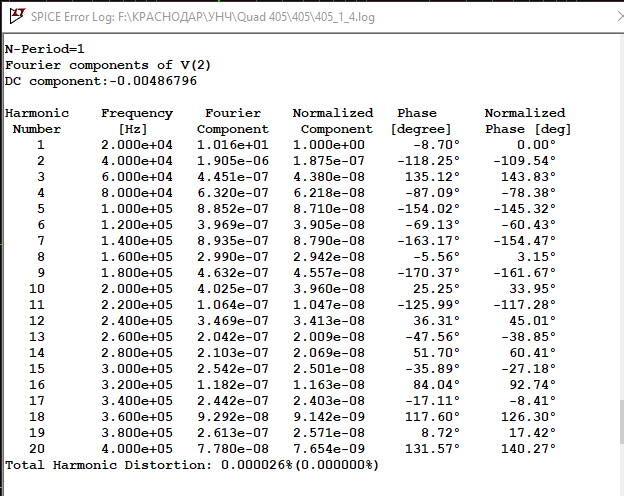Click the phase value -118.25°
Screen dimensions: 624x496
[428, 161]
